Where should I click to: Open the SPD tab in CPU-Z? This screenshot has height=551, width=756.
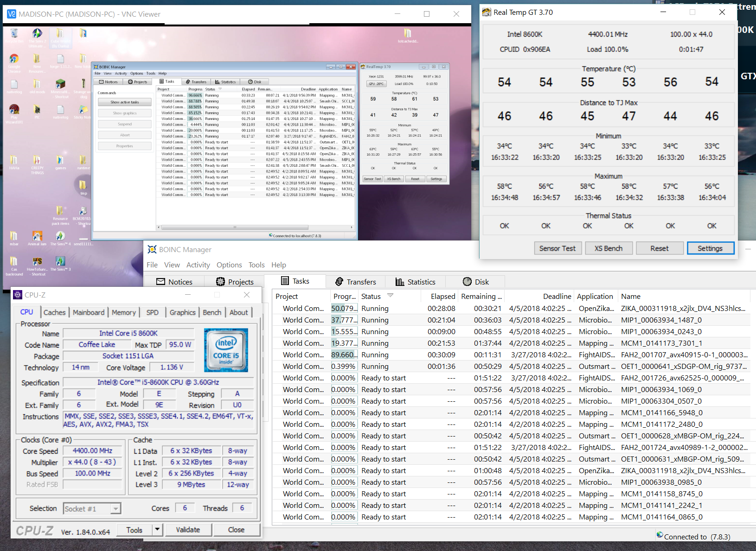pos(153,312)
